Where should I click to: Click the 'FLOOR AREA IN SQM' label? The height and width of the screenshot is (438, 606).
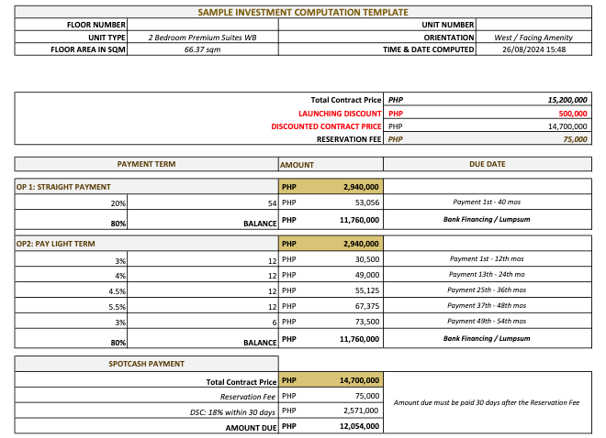pos(88,49)
